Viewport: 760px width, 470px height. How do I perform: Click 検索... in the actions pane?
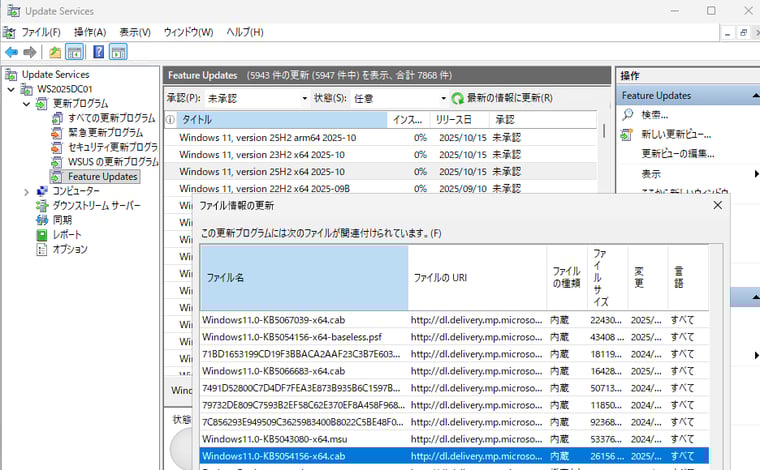[655, 115]
